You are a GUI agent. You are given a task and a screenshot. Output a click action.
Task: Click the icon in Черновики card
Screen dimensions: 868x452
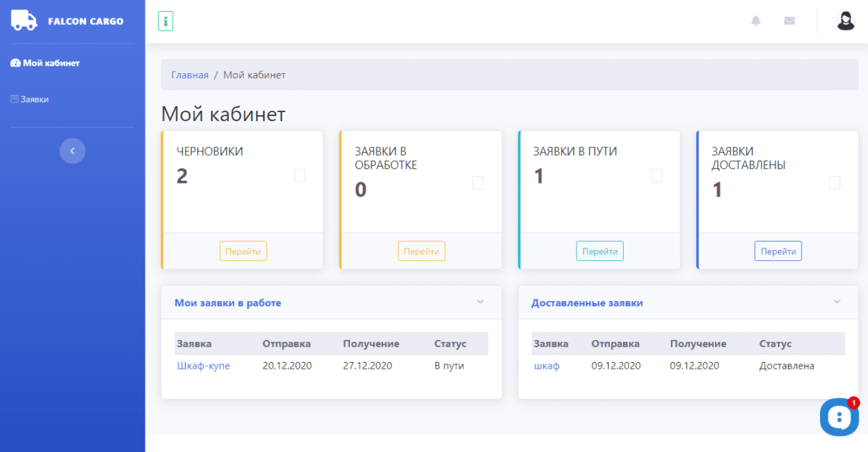[300, 175]
